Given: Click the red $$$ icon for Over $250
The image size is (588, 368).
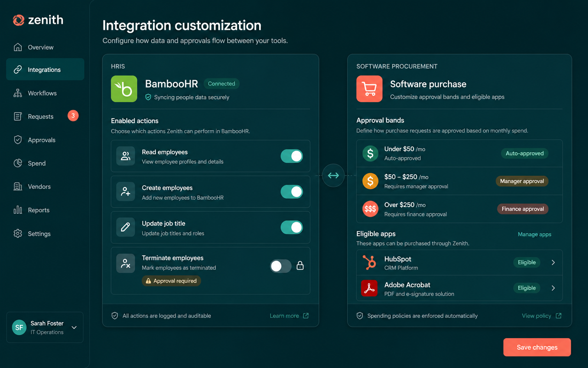Looking at the screenshot, I should pyautogui.click(x=370, y=209).
